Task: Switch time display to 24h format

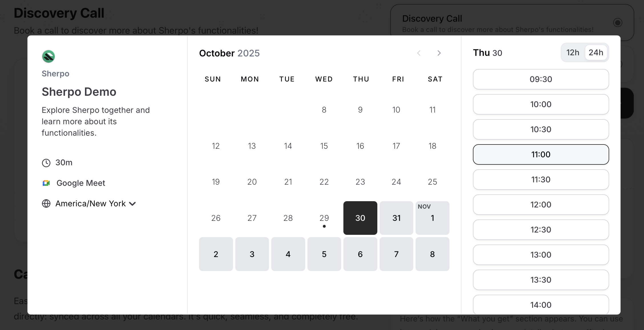Action: coord(596,52)
